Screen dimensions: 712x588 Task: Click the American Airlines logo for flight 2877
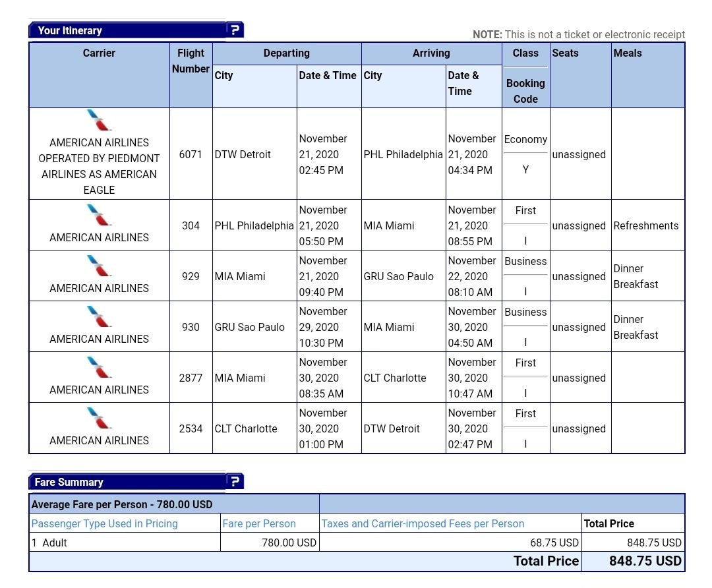tap(99, 368)
